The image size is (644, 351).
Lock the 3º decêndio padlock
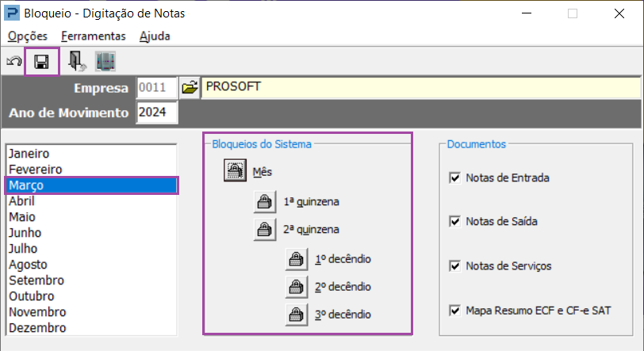[x=296, y=315]
